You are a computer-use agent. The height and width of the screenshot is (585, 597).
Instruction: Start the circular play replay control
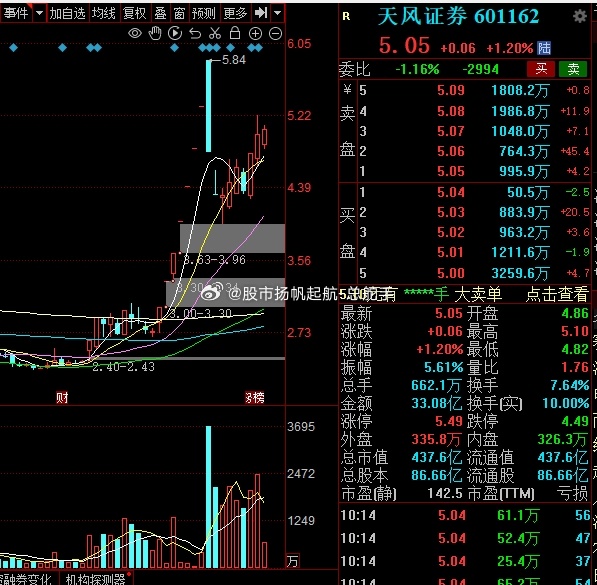(175, 34)
